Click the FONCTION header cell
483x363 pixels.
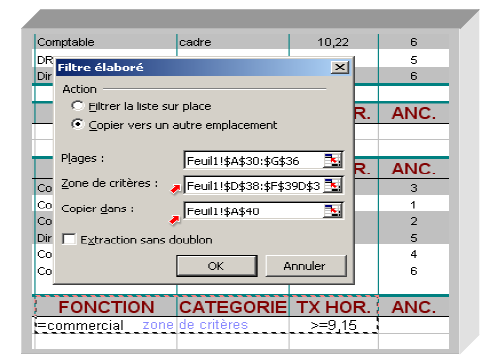coord(106,307)
